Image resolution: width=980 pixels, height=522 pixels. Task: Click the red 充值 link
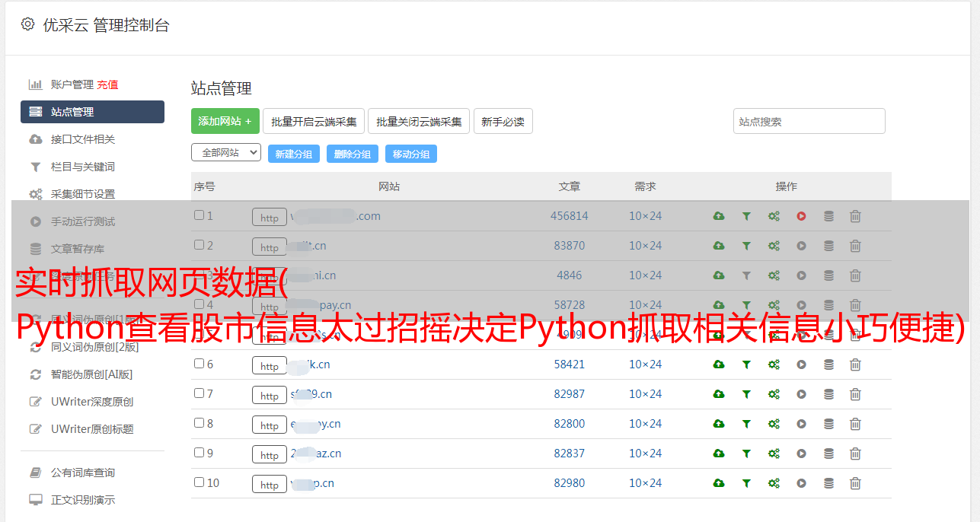tap(107, 84)
